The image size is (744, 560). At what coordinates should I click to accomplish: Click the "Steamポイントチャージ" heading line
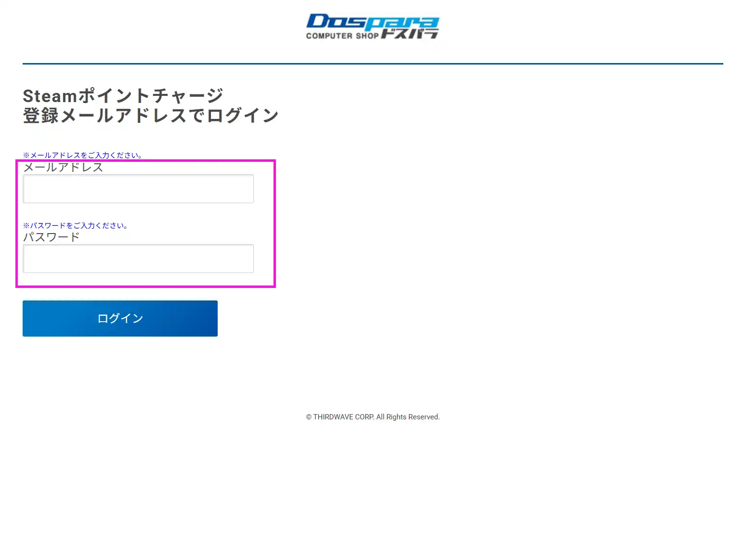pyautogui.click(x=123, y=96)
